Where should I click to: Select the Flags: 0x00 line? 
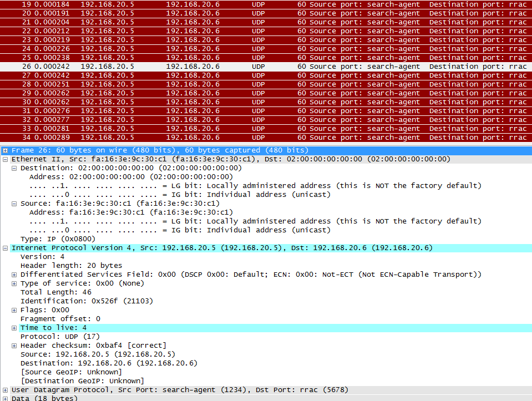point(45,310)
